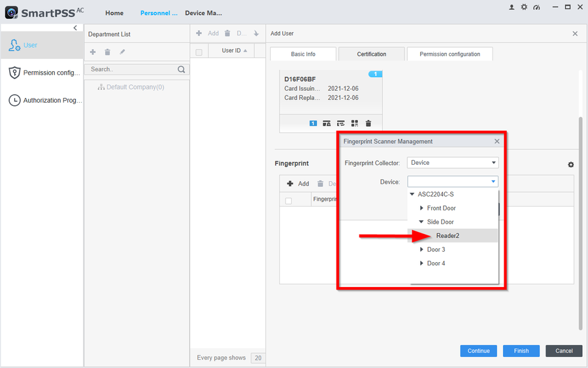The width and height of the screenshot is (588, 368).
Task: Switch to the Permission configuration tab
Action: pos(449,54)
